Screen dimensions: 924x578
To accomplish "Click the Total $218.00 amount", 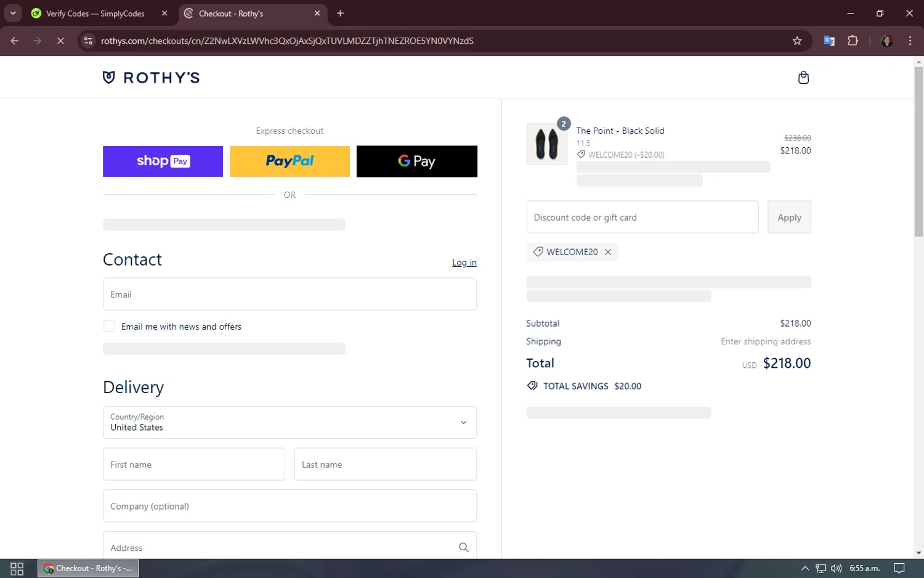I will pyautogui.click(x=787, y=364).
